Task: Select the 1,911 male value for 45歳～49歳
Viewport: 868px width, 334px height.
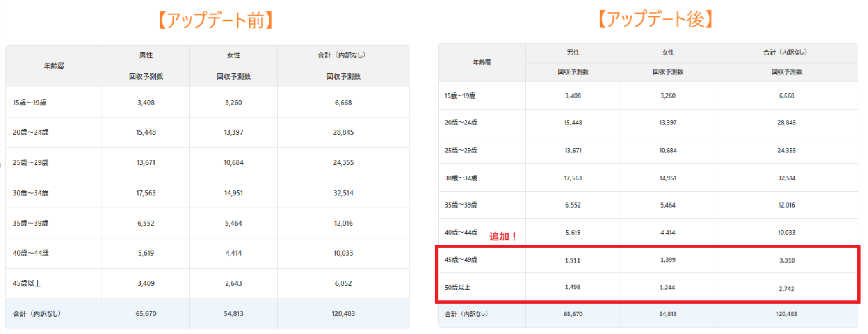Action: click(573, 260)
